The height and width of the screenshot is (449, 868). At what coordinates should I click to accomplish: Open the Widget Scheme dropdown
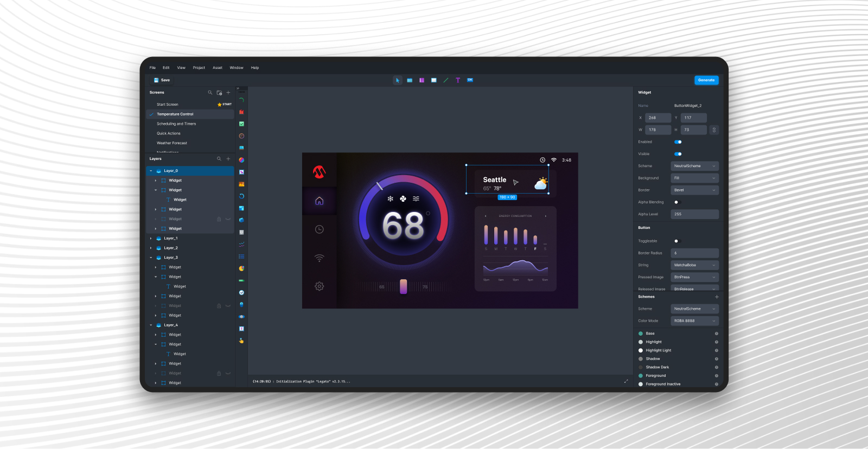pos(694,166)
